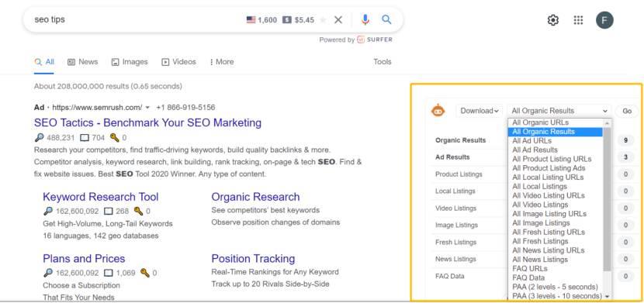644x303 pixels.
Task: Click the CPC dollar badge icon
Action: pyautogui.click(x=287, y=19)
